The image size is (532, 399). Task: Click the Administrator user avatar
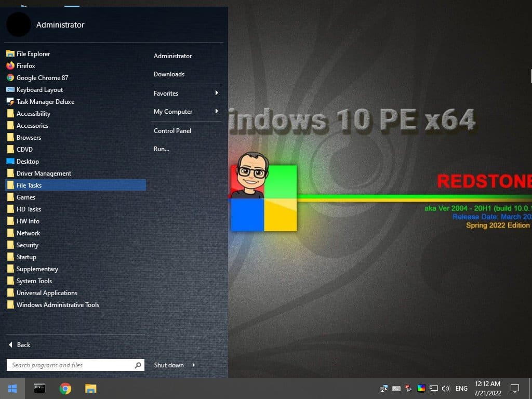[19, 24]
